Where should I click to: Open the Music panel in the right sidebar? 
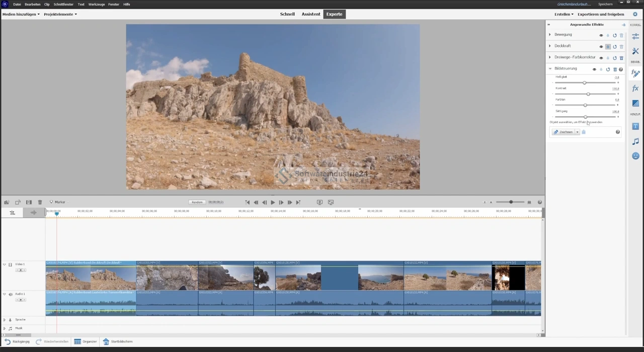click(x=635, y=142)
